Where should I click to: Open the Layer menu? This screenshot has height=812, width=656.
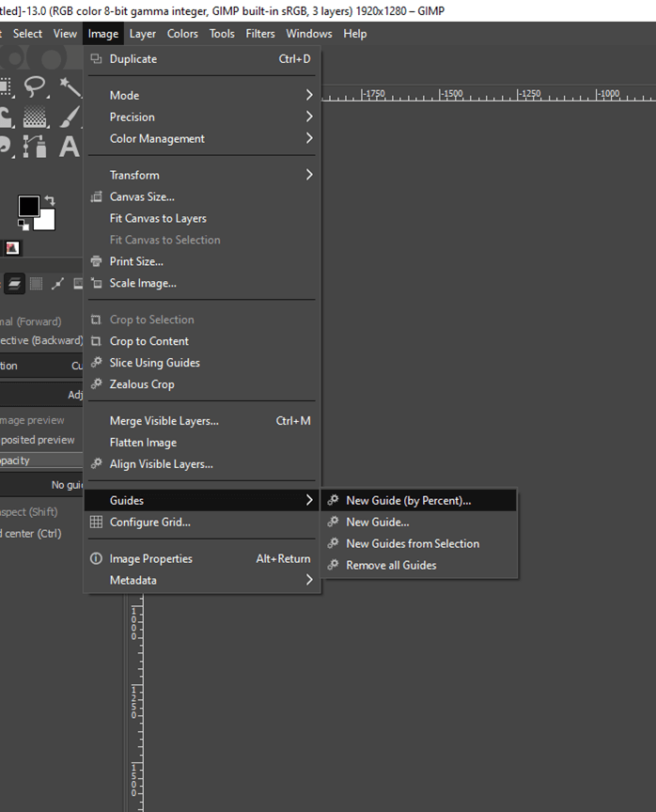(142, 34)
